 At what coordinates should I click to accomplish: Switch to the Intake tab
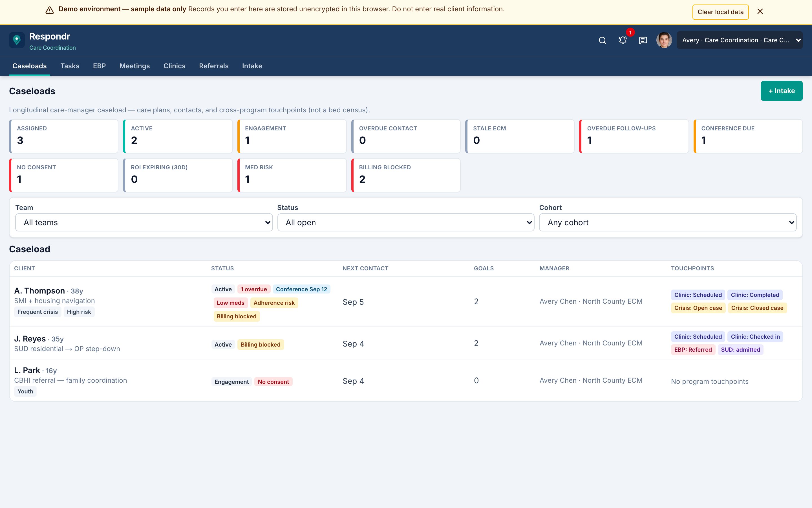[x=252, y=66]
